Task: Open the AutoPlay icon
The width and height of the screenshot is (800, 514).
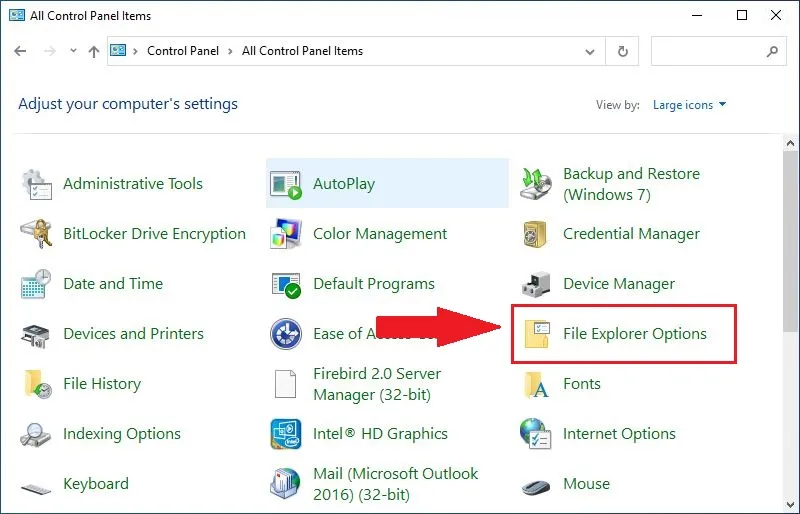Action: [286, 185]
